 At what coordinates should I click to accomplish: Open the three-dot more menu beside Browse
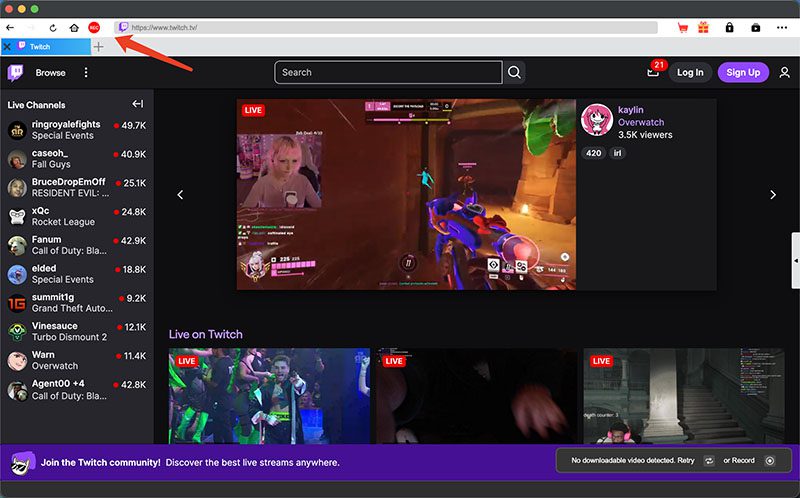pyautogui.click(x=86, y=73)
